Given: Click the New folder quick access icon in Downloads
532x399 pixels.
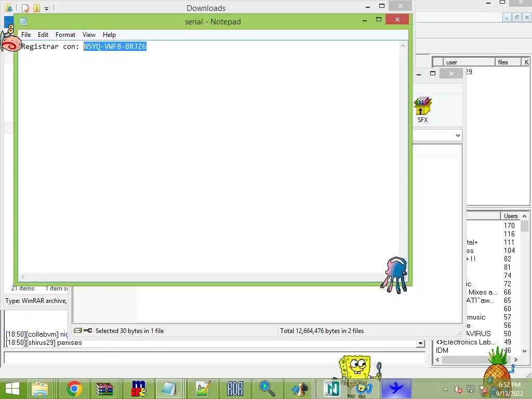Looking at the screenshot, I should [x=36, y=8].
